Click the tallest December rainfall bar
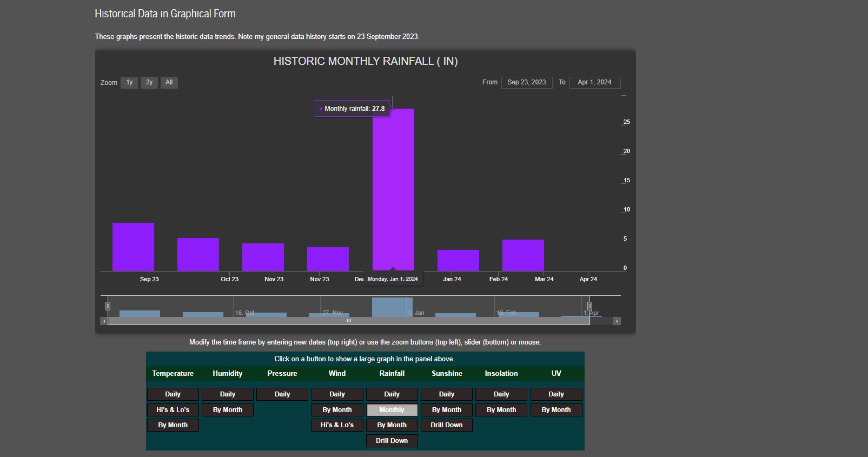The width and height of the screenshot is (868, 457). [393, 189]
